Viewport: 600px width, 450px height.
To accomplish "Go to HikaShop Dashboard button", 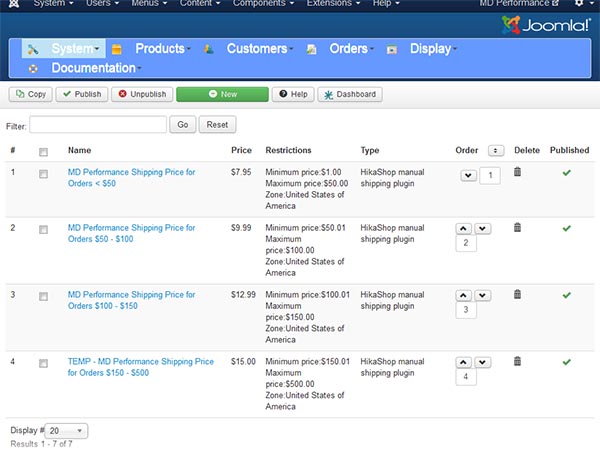I will tap(350, 94).
